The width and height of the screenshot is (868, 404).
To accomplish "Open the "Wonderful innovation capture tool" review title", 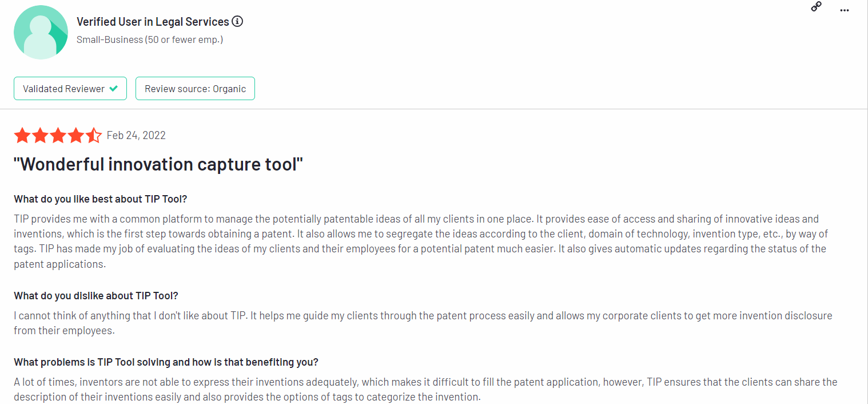I will click(158, 165).
